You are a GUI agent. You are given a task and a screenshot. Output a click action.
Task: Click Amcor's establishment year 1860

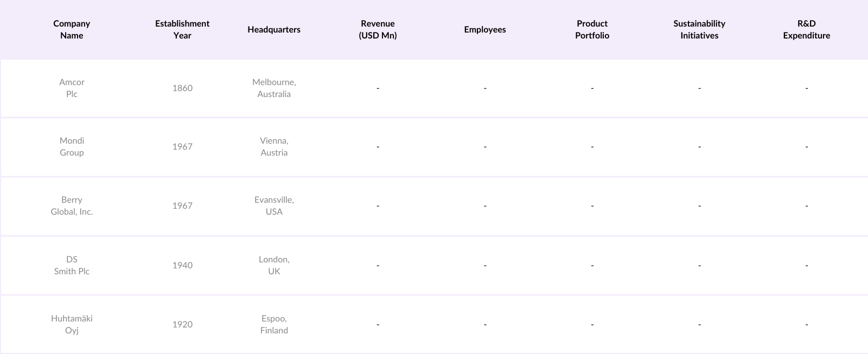182,88
